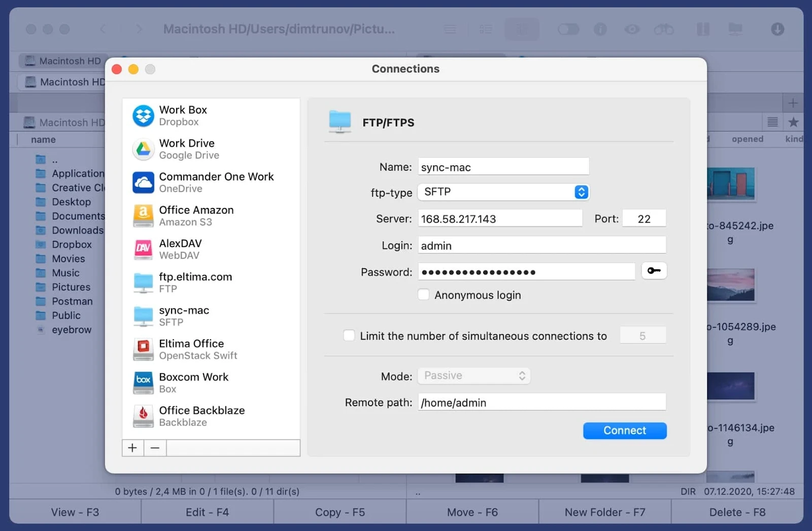Select the ftp.eltima.com FTP list entry
The image size is (812, 531).
pos(195,282)
